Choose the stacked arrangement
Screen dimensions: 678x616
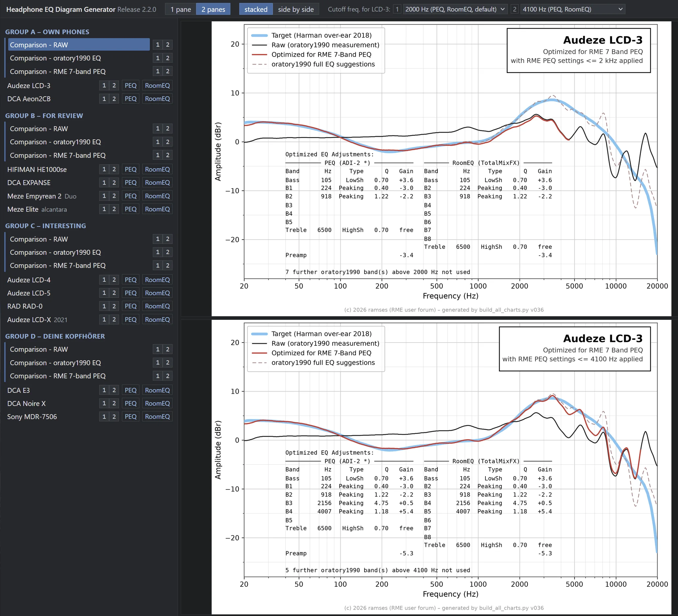point(256,10)
